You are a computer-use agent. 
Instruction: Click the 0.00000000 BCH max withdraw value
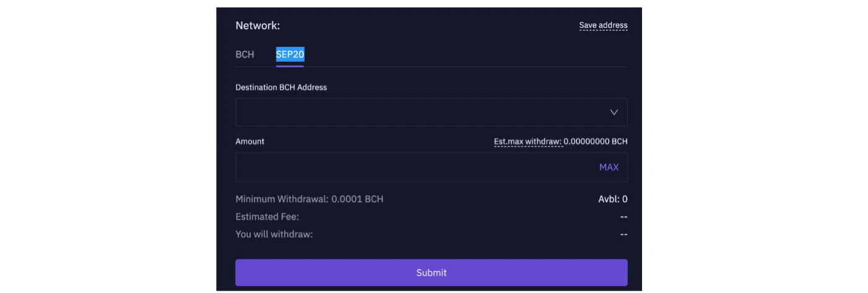point(596,142)
